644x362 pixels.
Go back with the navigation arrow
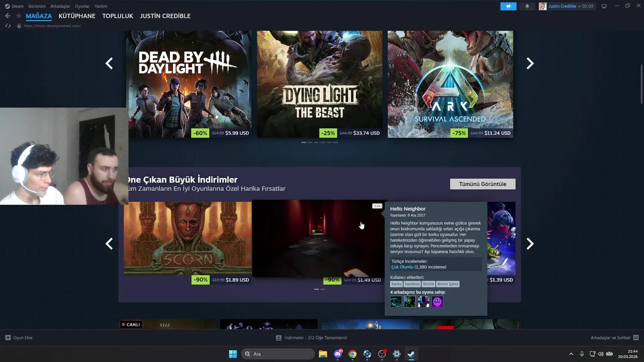click(8, 16)
